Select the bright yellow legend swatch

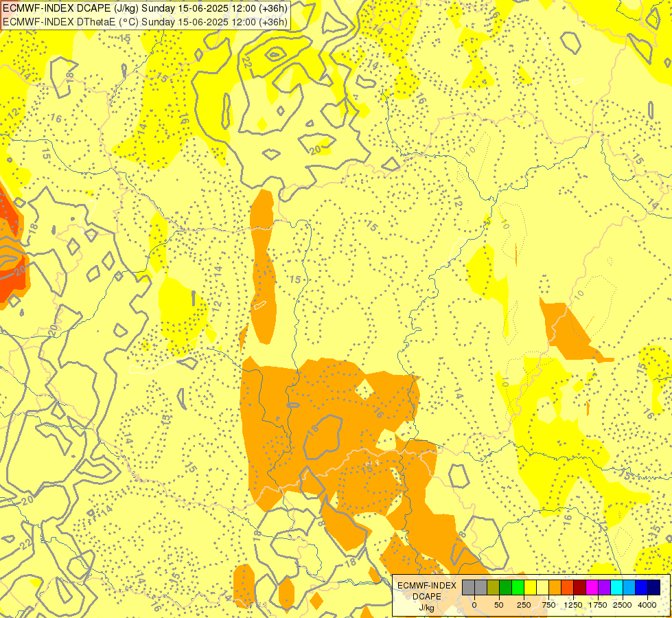point(530,588)
